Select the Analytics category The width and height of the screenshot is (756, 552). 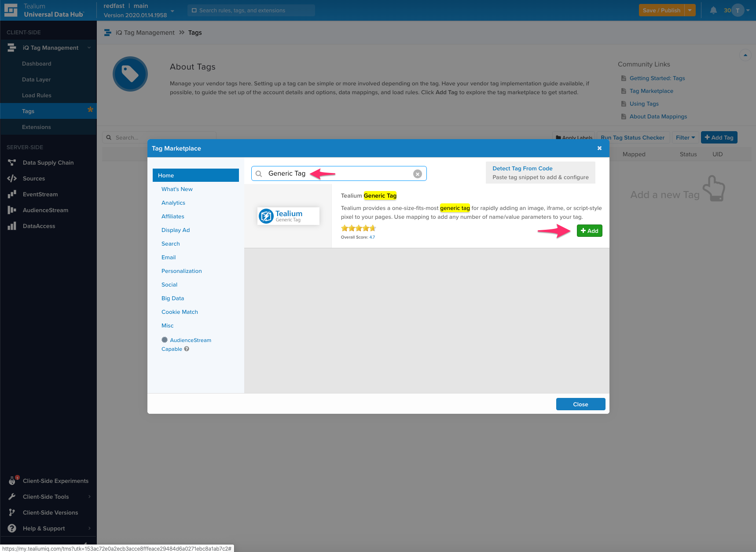coord(173,203)
